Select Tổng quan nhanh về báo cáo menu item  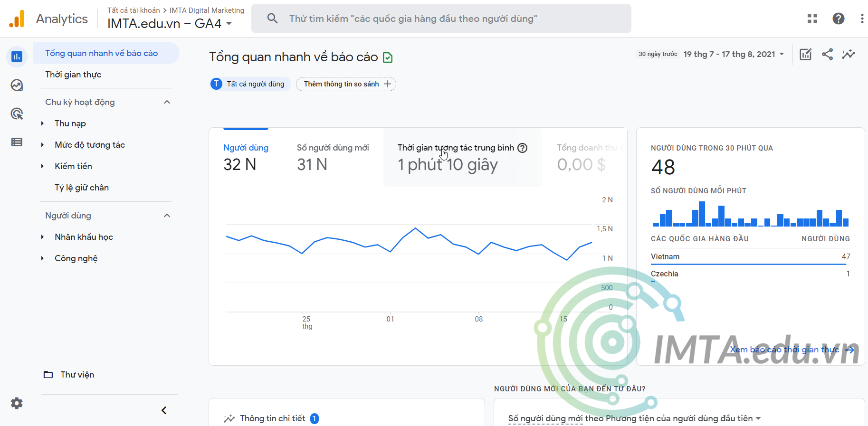pyautogui.click(x=106, y=53)
